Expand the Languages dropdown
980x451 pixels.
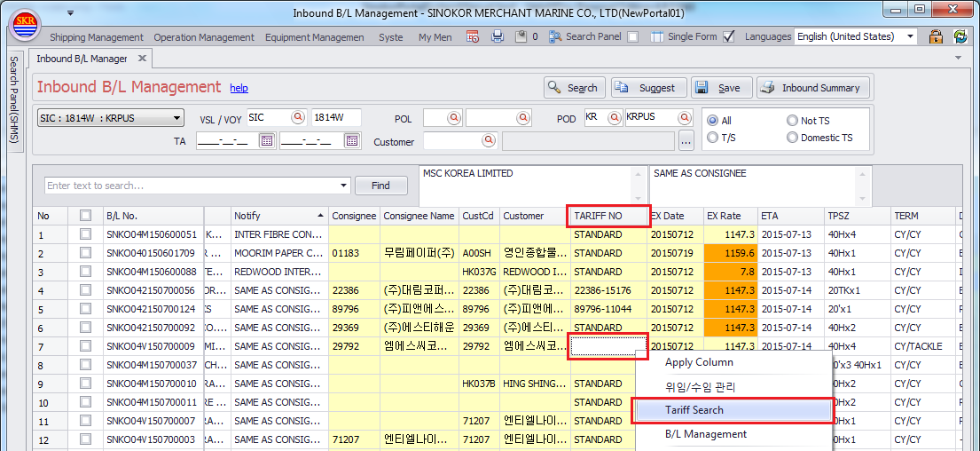pyautogui.click(x=910, y=37)
